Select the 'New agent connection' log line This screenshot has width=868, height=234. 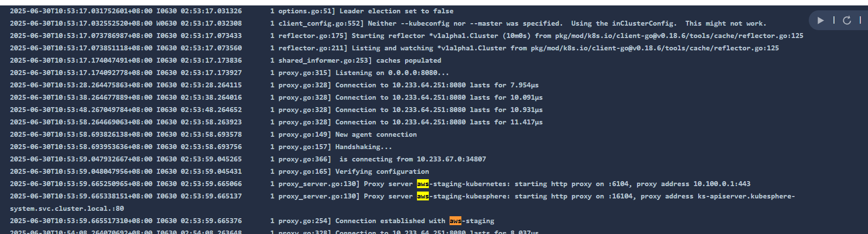click(x=213, y=134)
